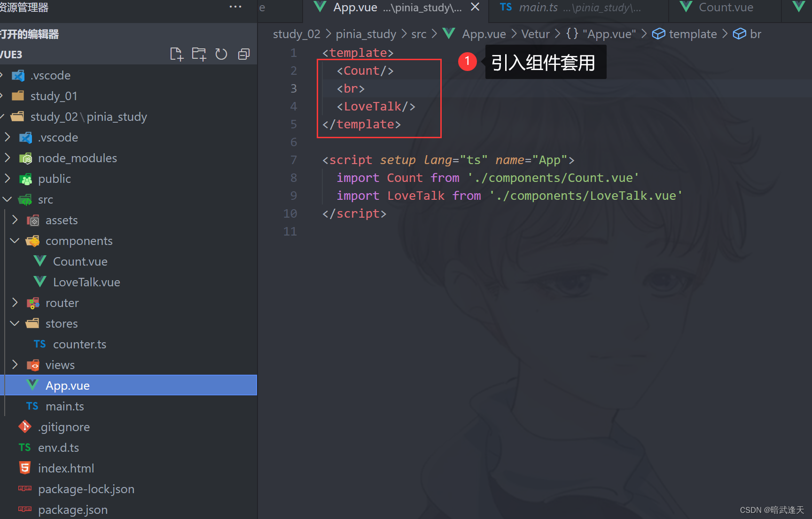Place cursor on the <LoveTalk/> tag line

pyautogui.click(x=376, y=106)
